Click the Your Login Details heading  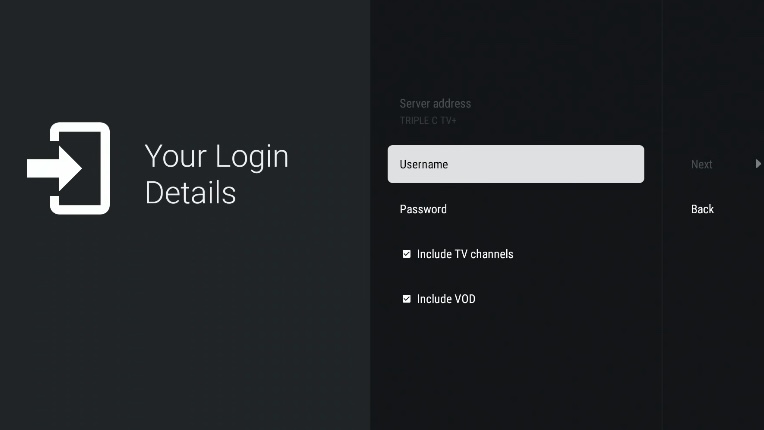pyautogui.click(x=216, y=173)
